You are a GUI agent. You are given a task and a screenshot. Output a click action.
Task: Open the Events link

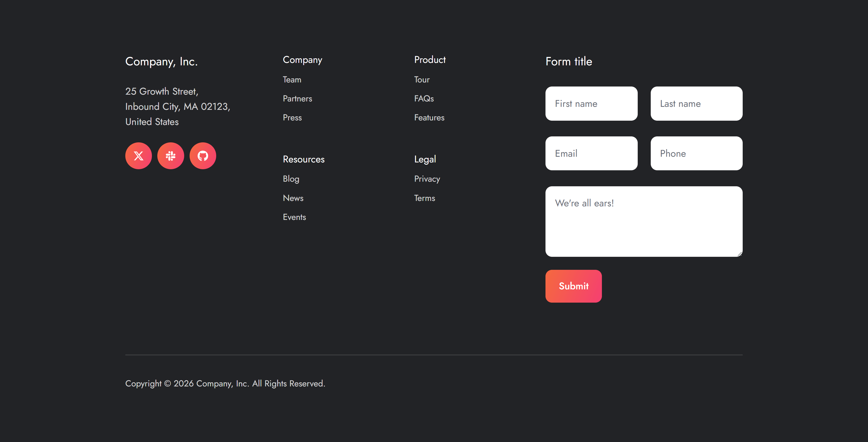(294, 217)
